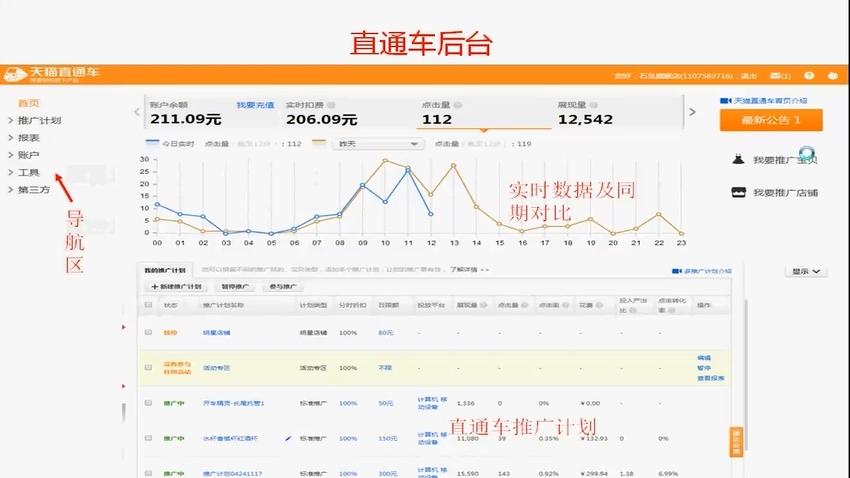The width and height of the screenshot is (850, 478).
Task: Click the plus icon on 新建推广计划
Action: [154, 287]
